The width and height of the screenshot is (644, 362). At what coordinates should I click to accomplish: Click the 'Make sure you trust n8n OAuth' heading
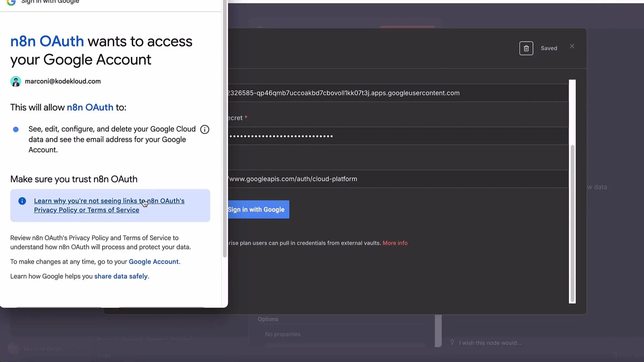coord(74,179)
